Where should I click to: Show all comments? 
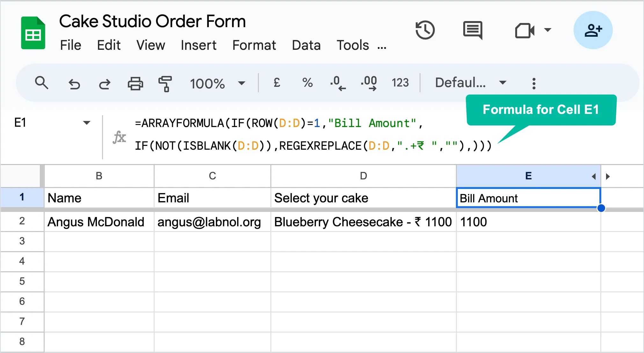(472, 30)
